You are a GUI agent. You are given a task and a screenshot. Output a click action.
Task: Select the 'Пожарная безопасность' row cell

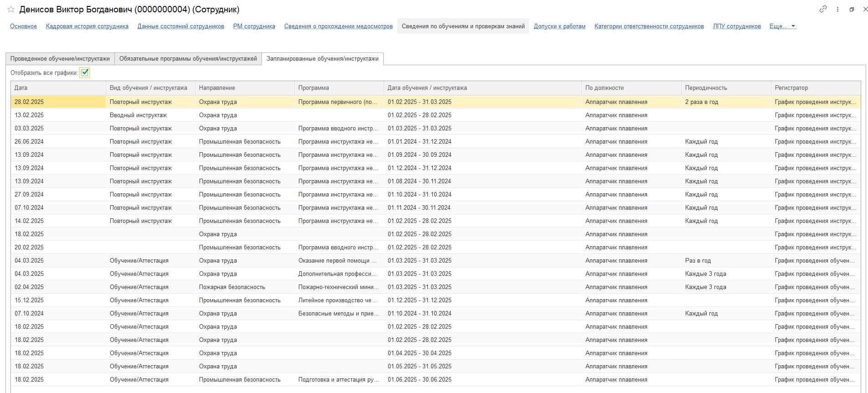click(232, 287)
